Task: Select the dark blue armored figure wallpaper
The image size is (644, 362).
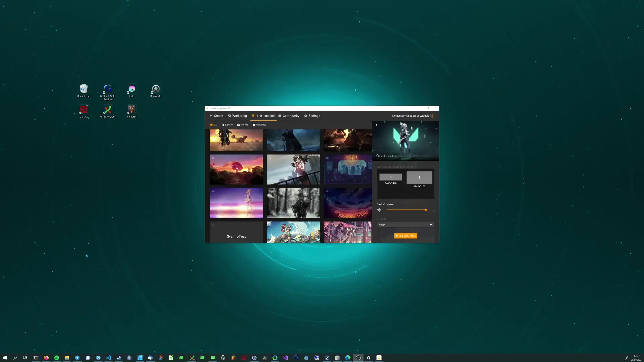Action: tap(293, 140)
